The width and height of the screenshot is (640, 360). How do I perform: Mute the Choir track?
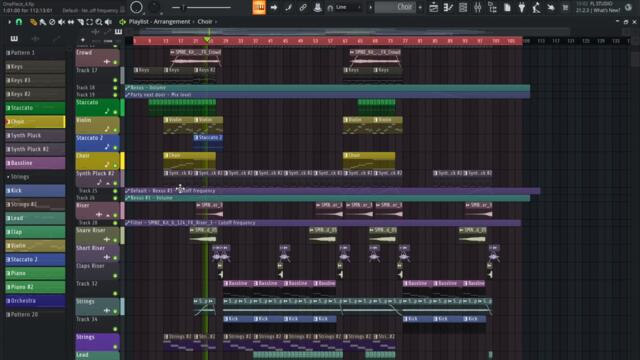coord(115,166)
